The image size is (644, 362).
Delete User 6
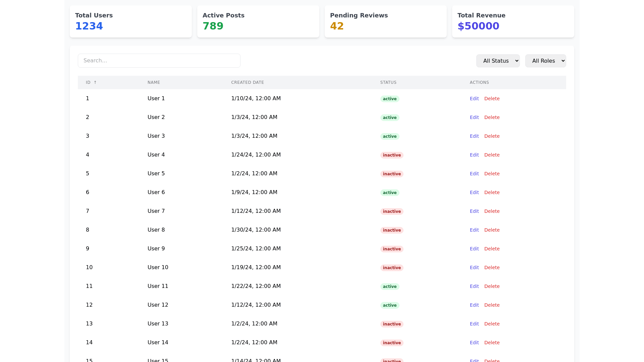click(492, 192)
